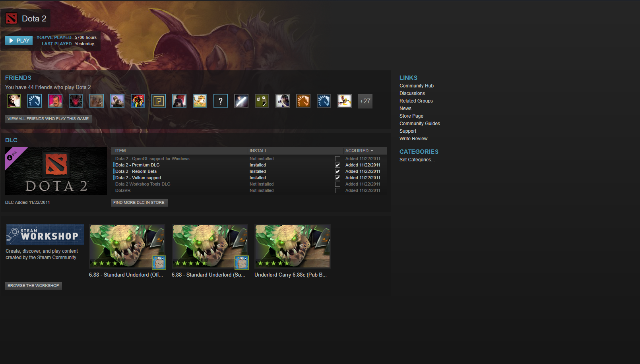Image resolution: width=640 pixels, height=364 pixels.
Task: Select the DotaVR row name
Action: point(123,191)
